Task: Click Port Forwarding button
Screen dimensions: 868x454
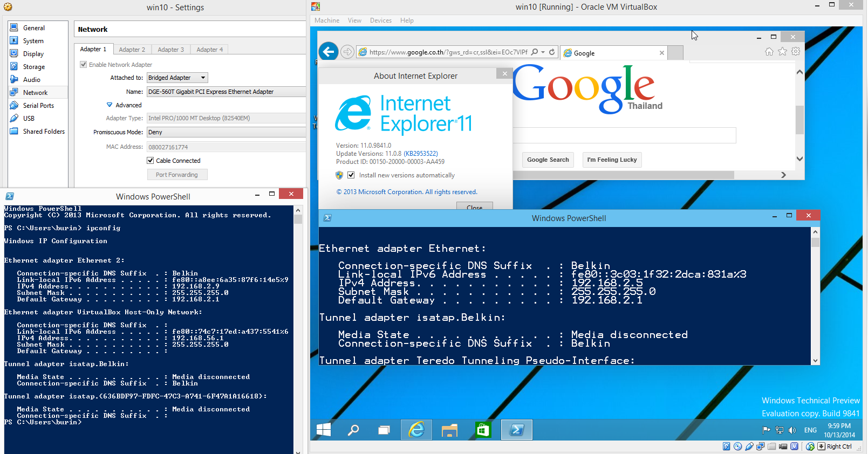Action: click(177, 175)
